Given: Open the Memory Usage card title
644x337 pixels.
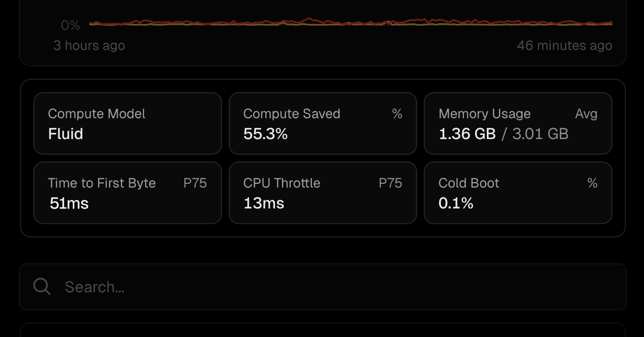Looking at the screenshot, I should pos(484,114).
